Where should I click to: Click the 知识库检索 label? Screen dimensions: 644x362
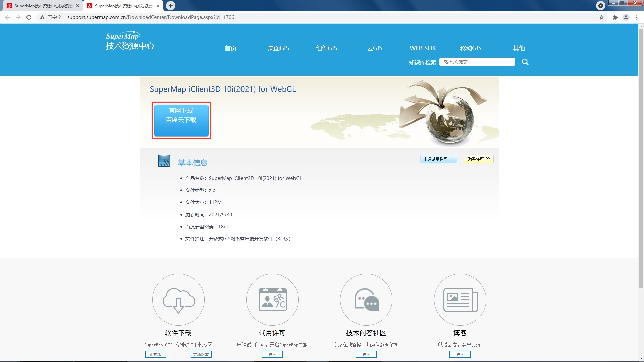click(x=422, y=62)
